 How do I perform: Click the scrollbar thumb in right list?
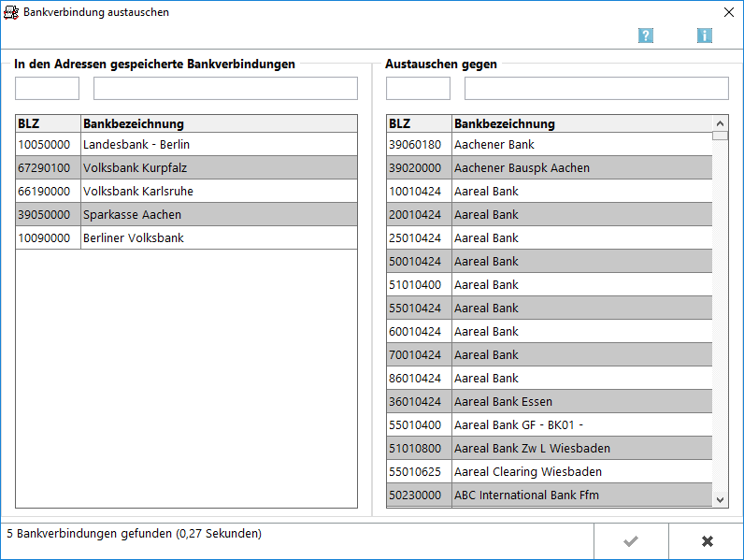tap(720, 136)
